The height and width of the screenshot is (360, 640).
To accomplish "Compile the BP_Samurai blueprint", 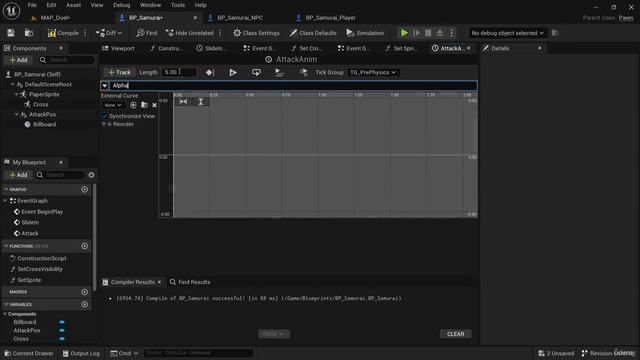I will click(x=63, y=33).
